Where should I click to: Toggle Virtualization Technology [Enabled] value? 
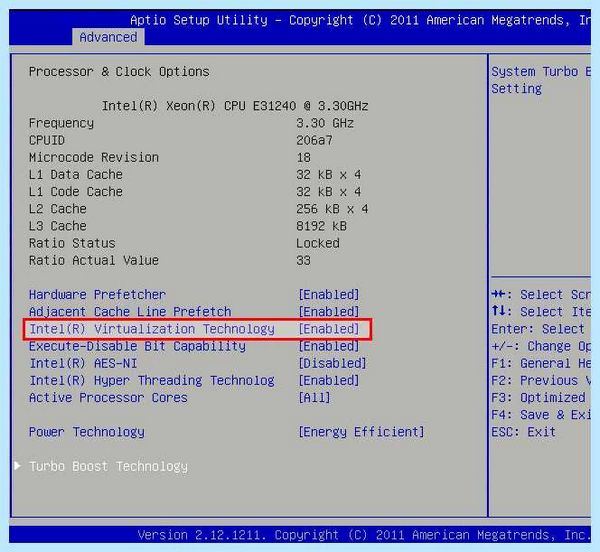coord(329,329)
